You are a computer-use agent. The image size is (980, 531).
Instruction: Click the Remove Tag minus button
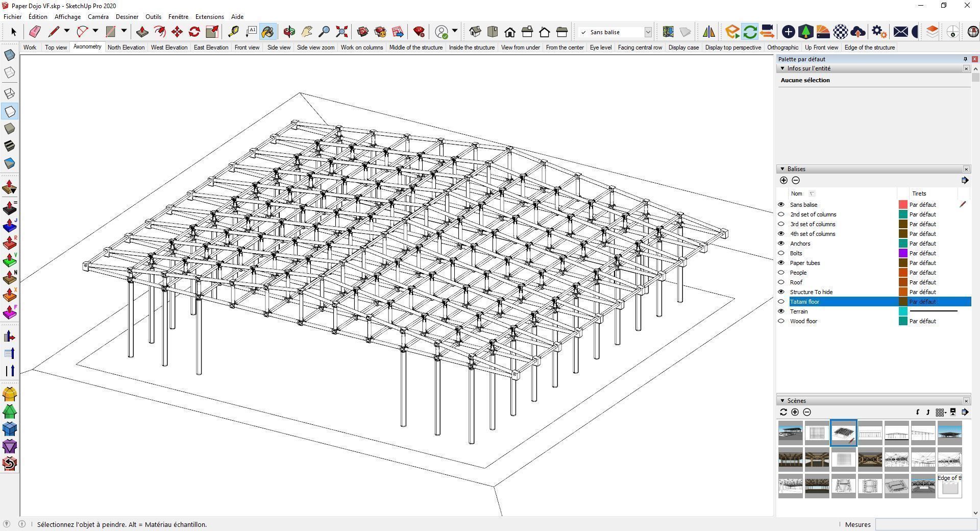tap(796, 180)
